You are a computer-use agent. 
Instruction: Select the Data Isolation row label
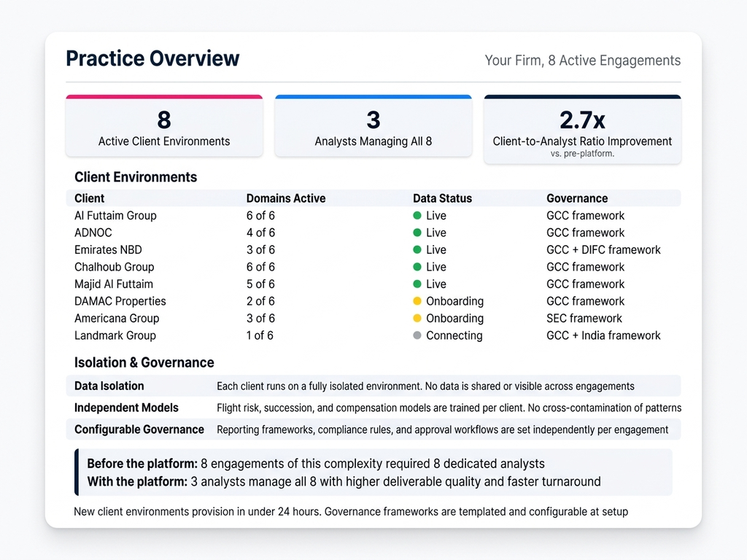coord(109,386)
